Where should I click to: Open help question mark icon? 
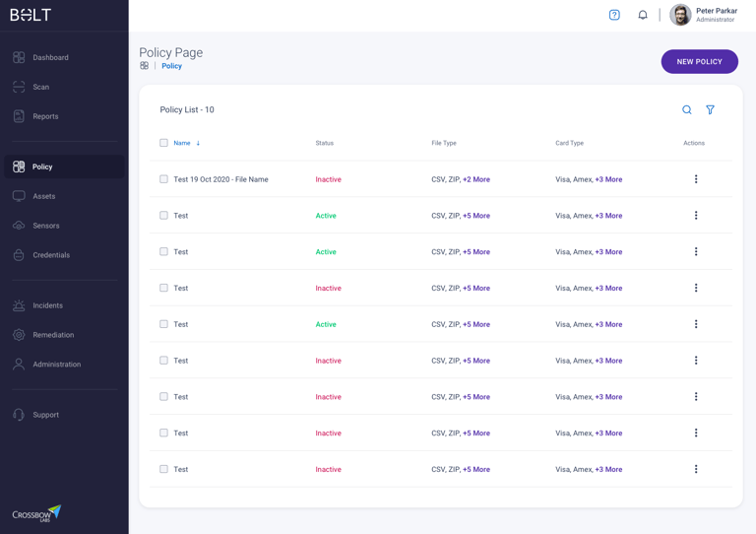click(614, 15)
